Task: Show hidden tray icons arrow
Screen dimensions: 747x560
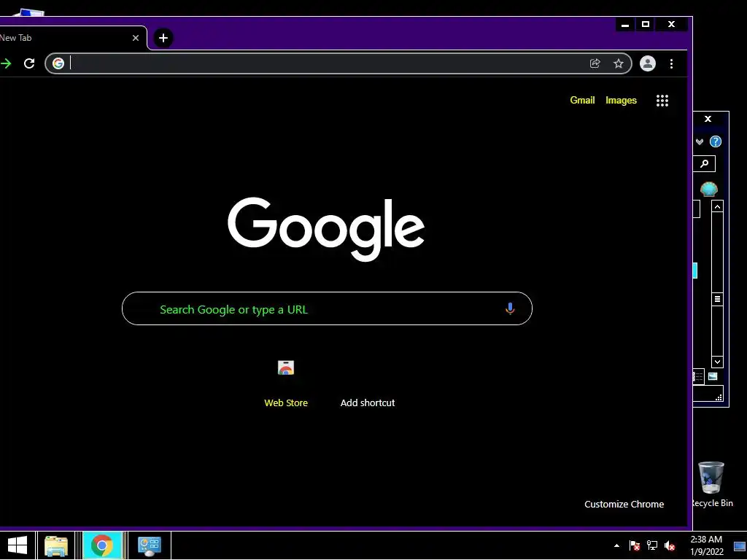Action: click(x=616, y=545)
